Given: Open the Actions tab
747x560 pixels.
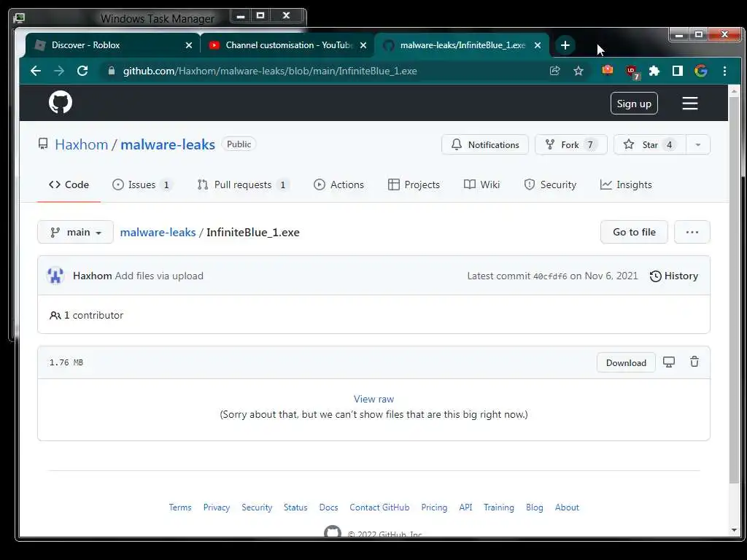Looking at the screenshot, I should 338,184.
